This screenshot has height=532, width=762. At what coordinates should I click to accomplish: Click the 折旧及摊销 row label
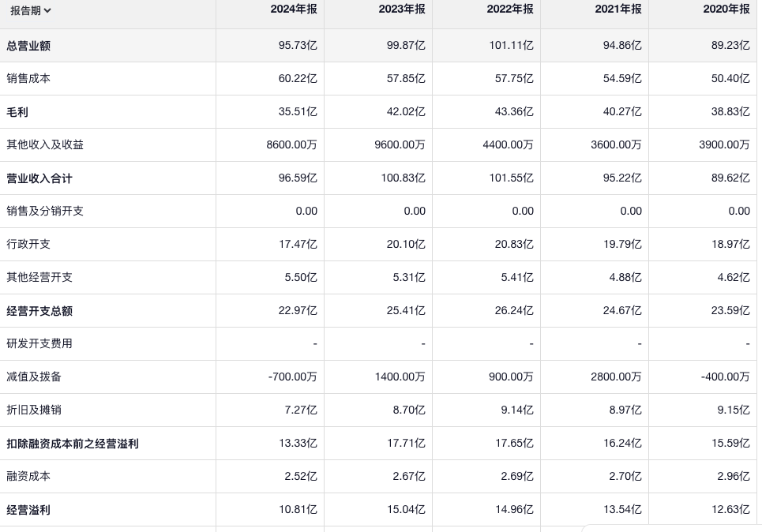click(x=34, y=410)
